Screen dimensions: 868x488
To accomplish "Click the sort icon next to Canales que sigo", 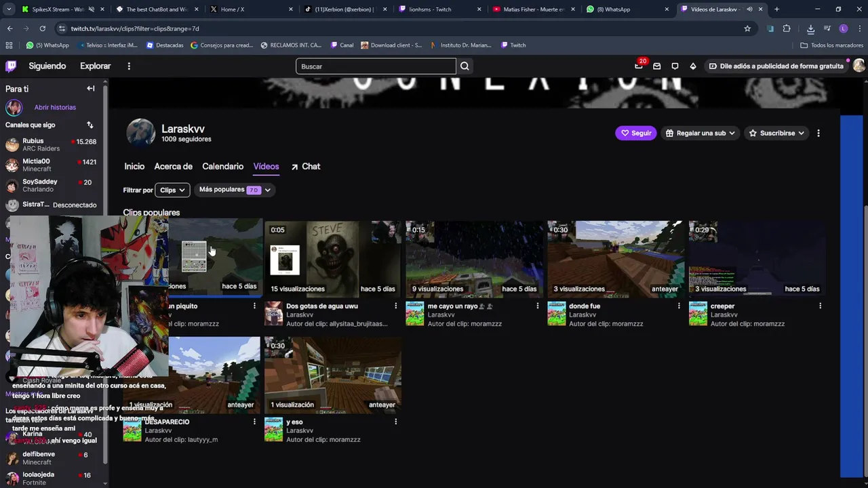I will pos(90,125).
